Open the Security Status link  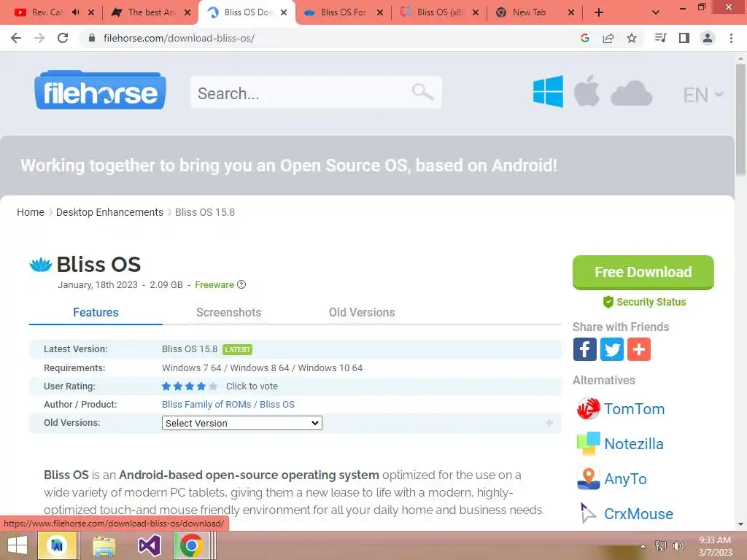pos(644,302)
